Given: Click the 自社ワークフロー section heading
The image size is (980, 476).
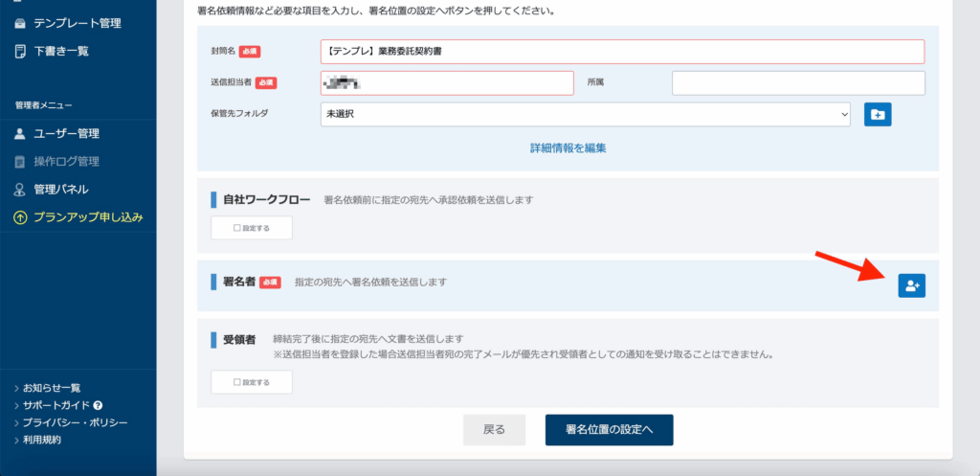Looking at the screenshot, I should point(267,200).
